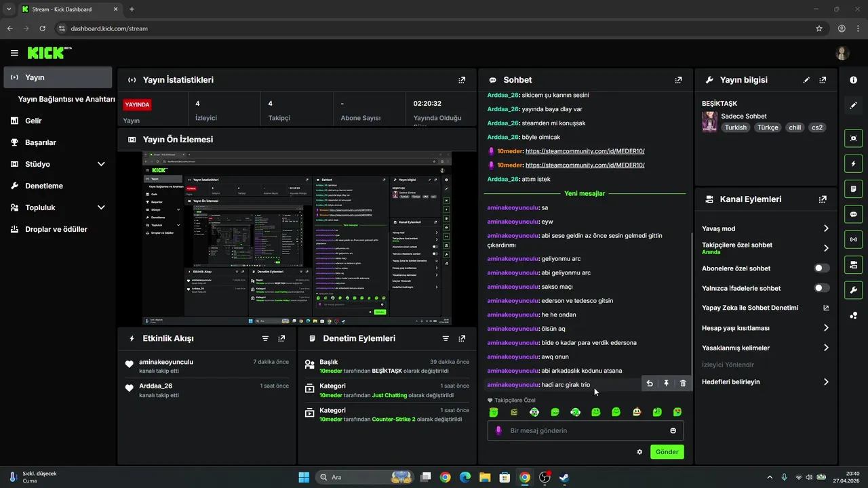Click the Turkish tag in Yayın bilgisi
Viewport: 868px width, 488px height.
click(735, 127)
